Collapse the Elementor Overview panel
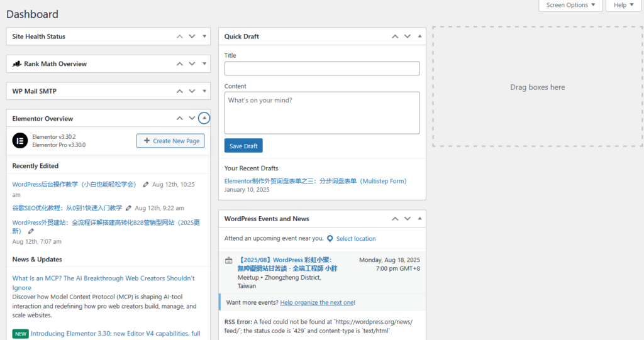This screenshot has height=340, width=644. [x=204, y=118]
